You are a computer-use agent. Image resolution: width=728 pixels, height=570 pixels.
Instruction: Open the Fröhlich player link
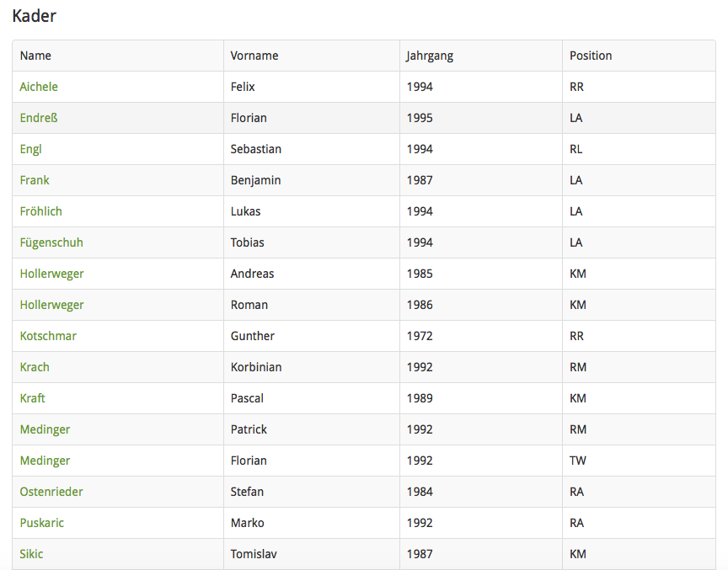pyautogui.click(x=41, y=211)
